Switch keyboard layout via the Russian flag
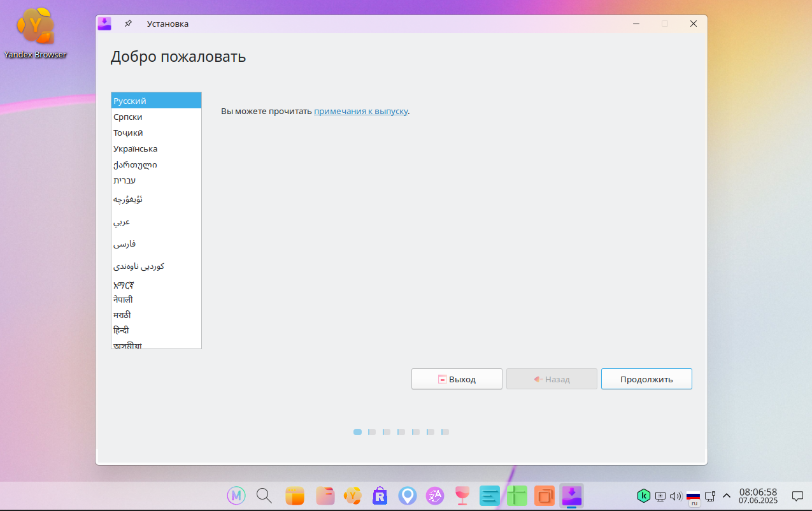Screen dimensions: 812x511 [693, 497]
